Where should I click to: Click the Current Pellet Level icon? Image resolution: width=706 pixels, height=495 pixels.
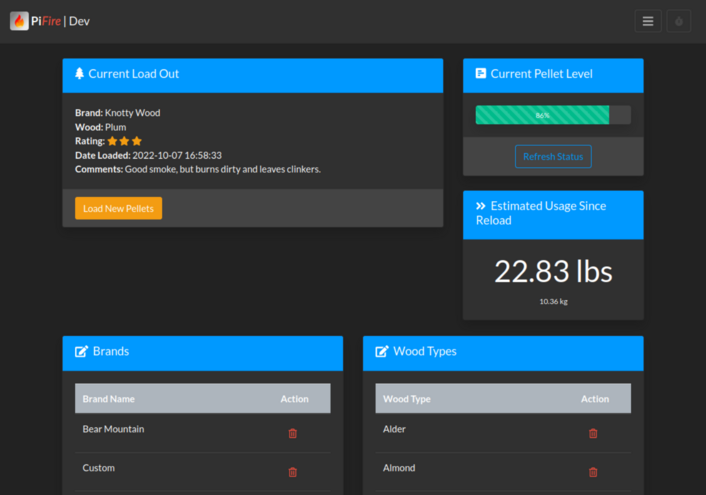(x=481, y=74)
